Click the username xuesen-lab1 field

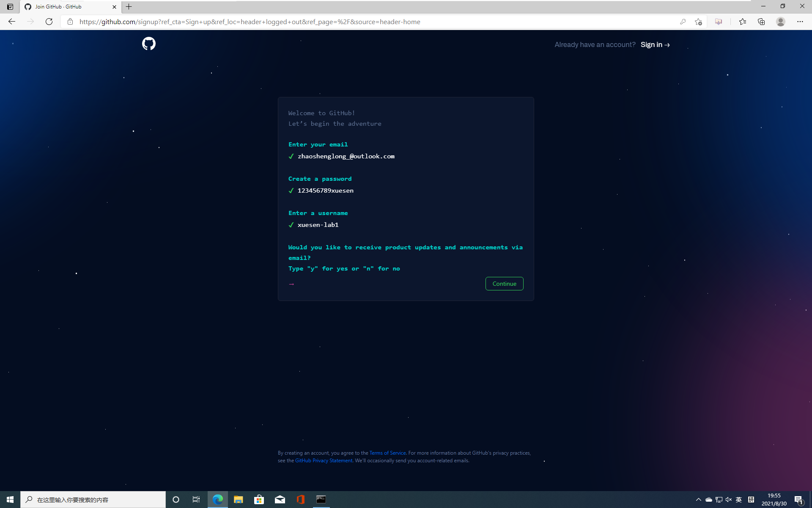tap(318, 225)
